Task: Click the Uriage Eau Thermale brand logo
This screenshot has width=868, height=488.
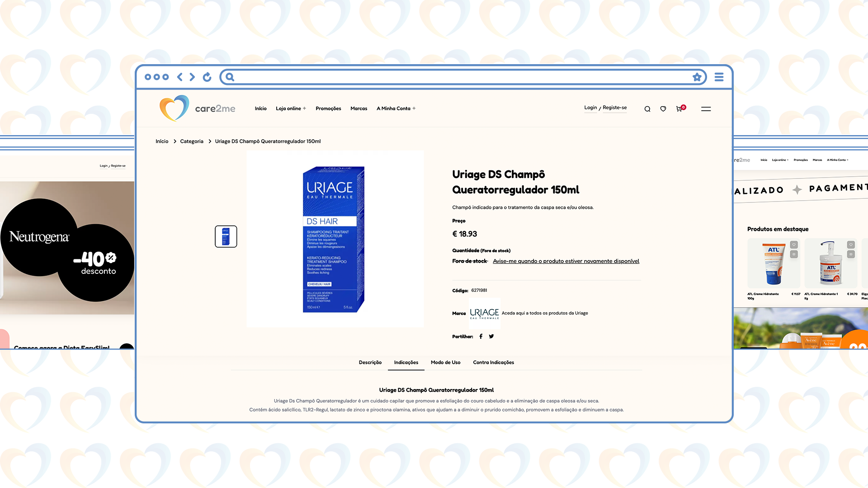Action: click(484, 313)
